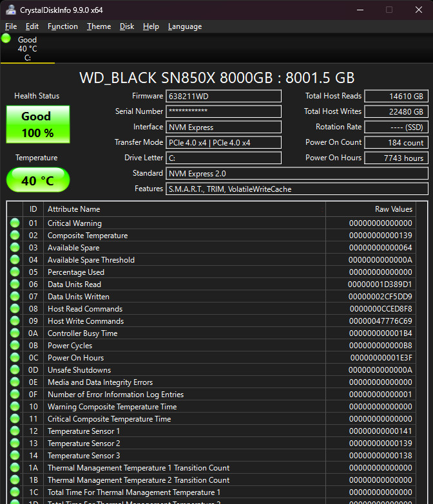The height and width of the screenshot is (504, 433).
Task: Click the green status icon for Critical Warning
Action: point(15,223)
